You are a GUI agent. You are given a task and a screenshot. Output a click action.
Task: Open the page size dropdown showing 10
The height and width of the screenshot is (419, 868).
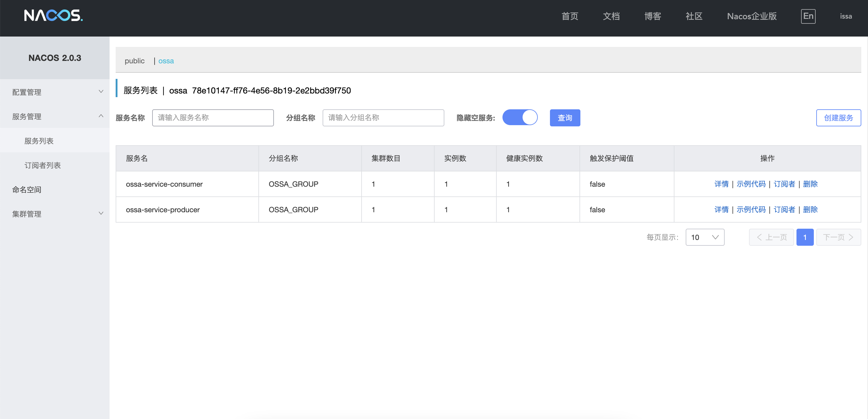[705, 237]
